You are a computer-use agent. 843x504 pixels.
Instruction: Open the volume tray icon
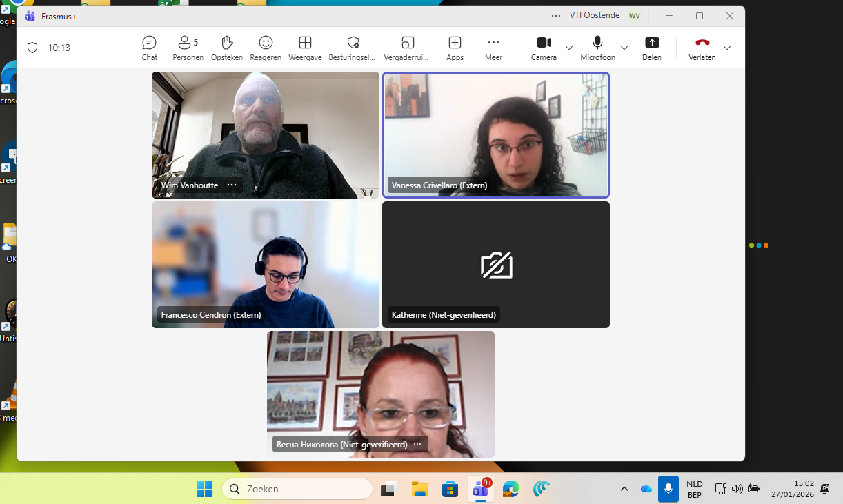pyautogui.click(x=737, y=489)
